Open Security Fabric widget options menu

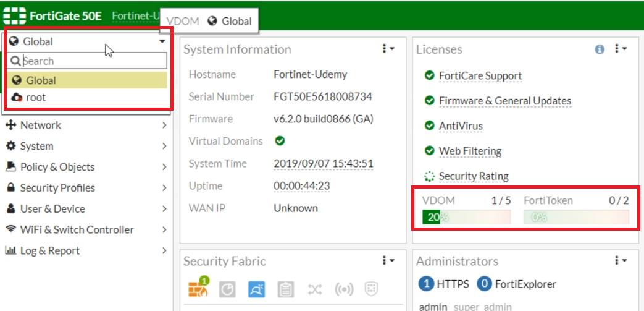(x=388, y=260)
